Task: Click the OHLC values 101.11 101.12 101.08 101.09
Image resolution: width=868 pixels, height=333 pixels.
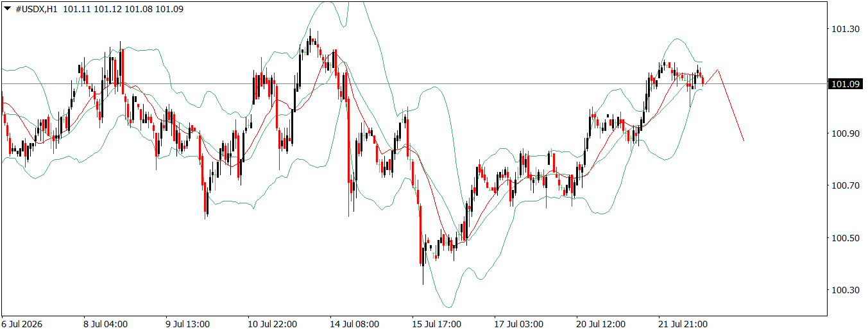Action: point(124,9)
